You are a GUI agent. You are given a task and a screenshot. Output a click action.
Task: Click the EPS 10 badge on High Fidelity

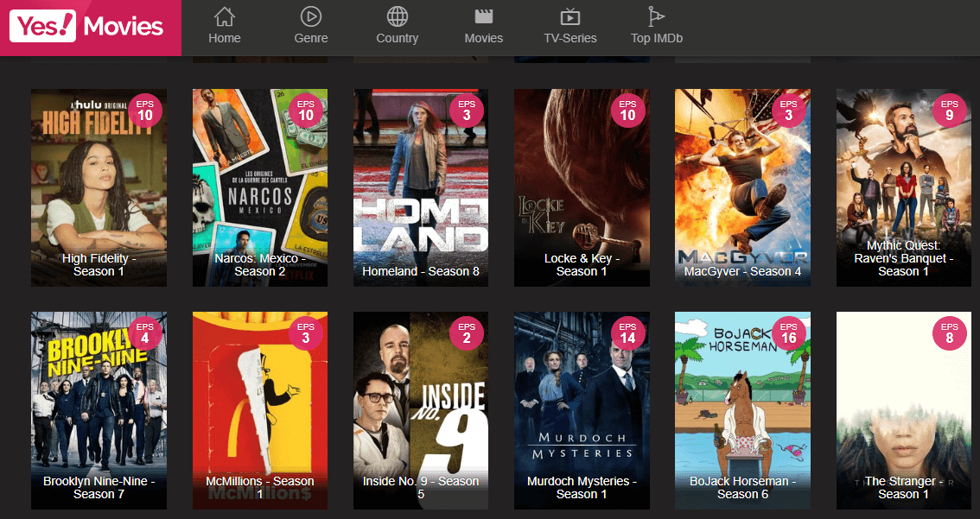(x=145, y=111)
